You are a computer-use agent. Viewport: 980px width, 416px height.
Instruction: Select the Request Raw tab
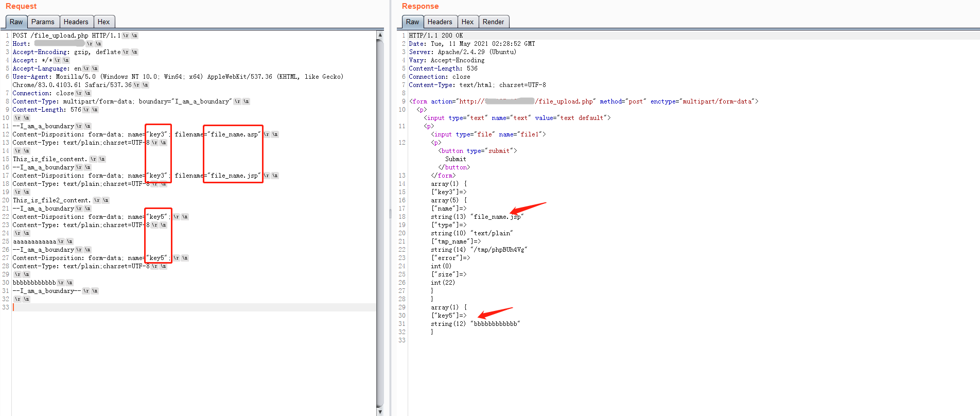tap(16, 22)
